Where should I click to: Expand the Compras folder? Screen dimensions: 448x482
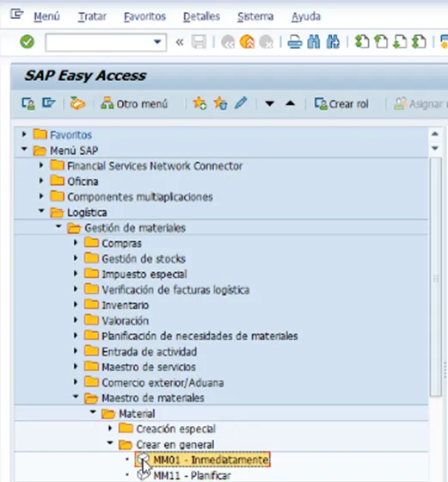[76, 243]
